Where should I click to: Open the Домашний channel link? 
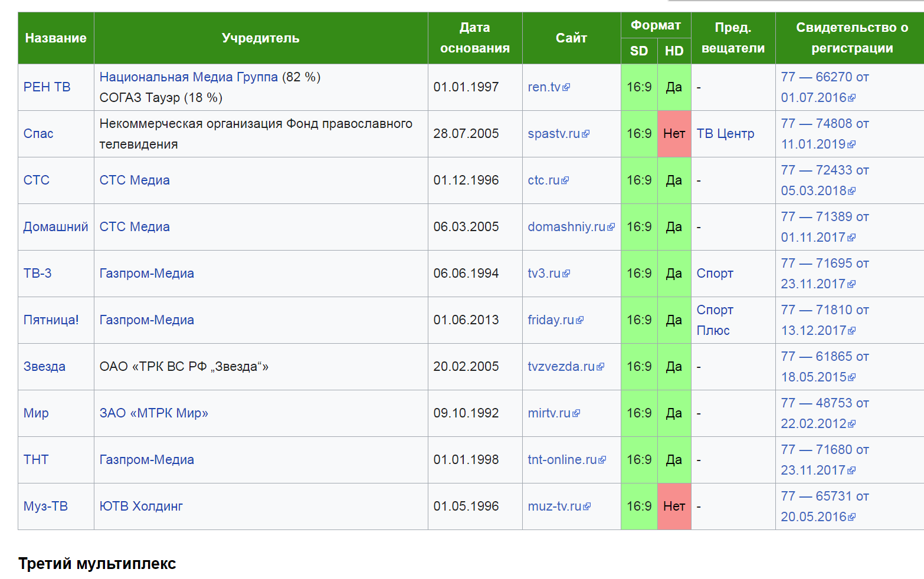point(55,227)
